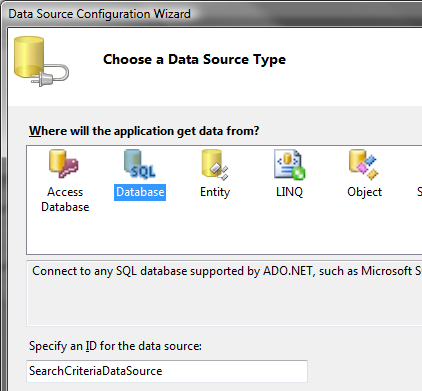Pick the Entity data source icon
Screen dimensions: 422x391
tap(215, 164)
